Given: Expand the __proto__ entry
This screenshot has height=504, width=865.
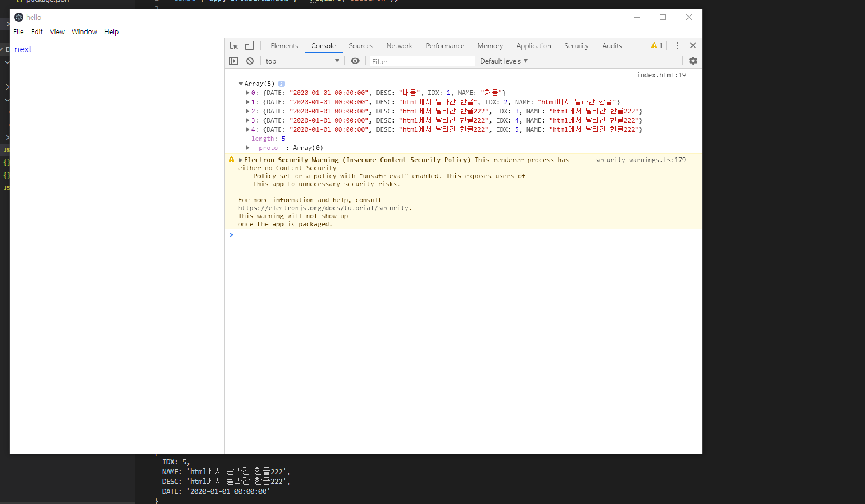Looking at the screenshot, I should coord(247,148).
